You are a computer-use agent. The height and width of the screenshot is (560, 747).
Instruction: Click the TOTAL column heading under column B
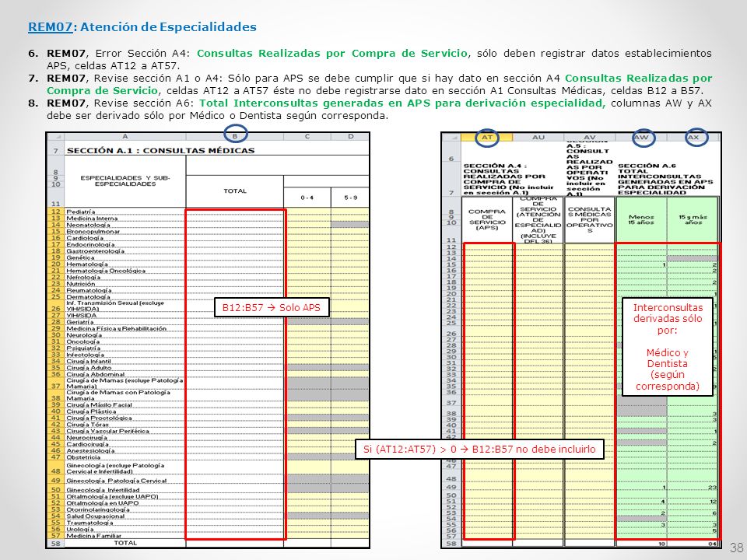click(235, 191)
